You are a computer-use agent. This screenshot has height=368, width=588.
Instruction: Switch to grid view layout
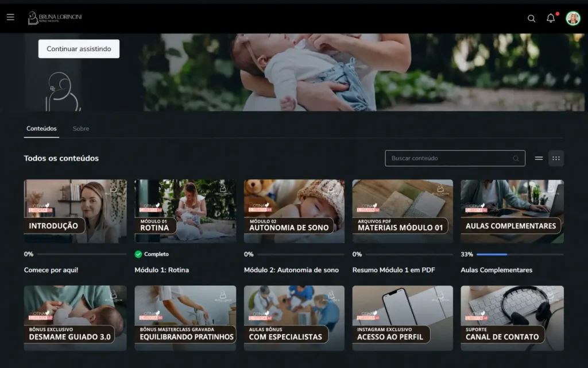coord(556,159)
